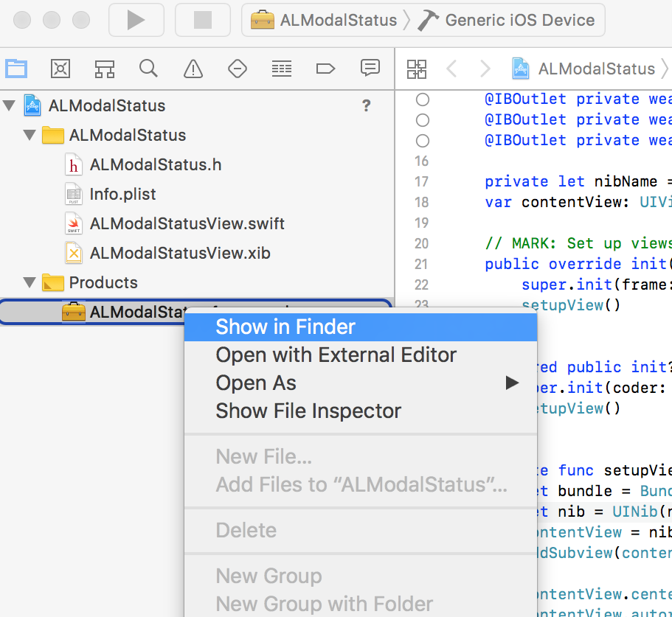Click line number 21 in gutter

pyautogui.click(x=422, y=264)
